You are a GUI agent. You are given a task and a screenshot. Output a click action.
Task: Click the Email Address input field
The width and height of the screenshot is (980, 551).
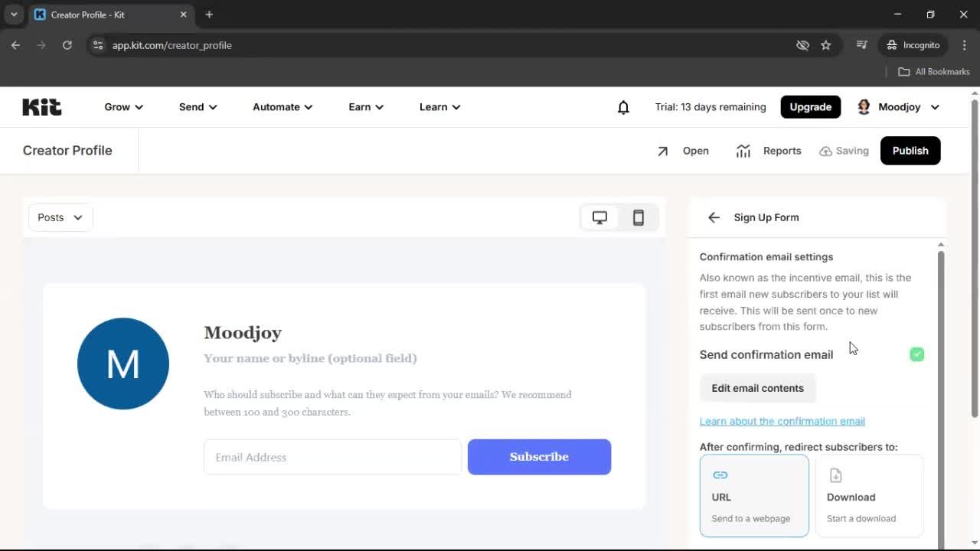pos(332,457)
